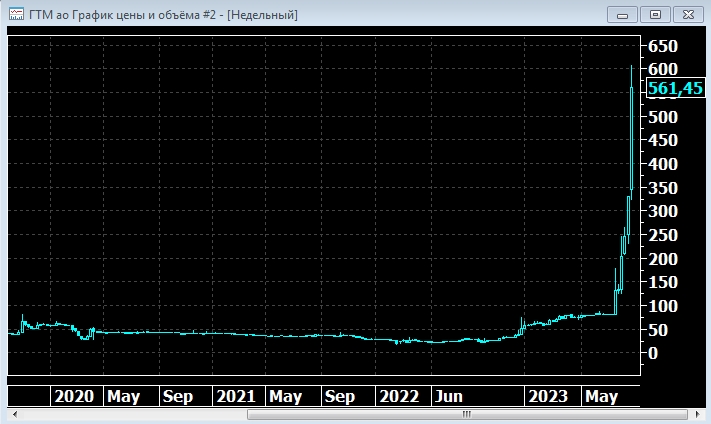Click the 650 mark on price scale
The width and height of the screenshot is (711, 424).
pos(663,46)
